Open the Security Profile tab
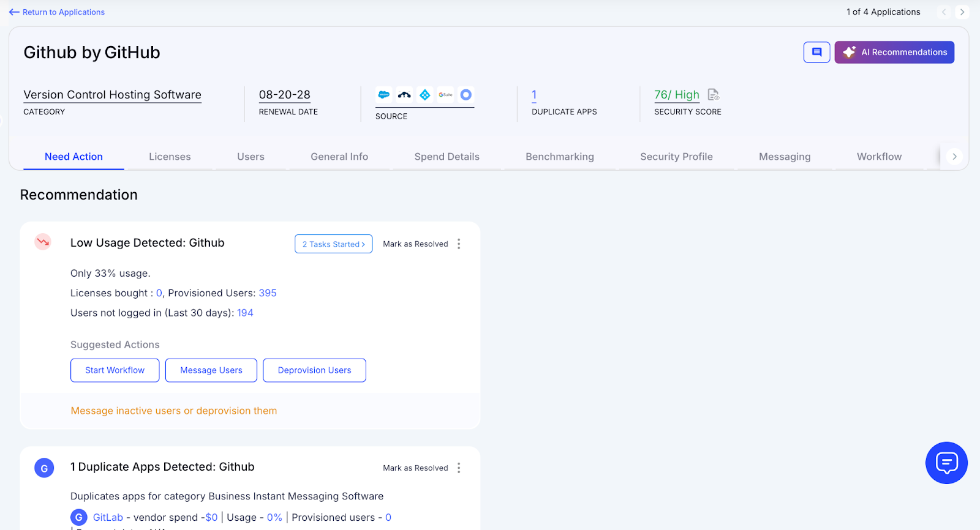This screenshot has width=980, height=530. click(676, 157)
